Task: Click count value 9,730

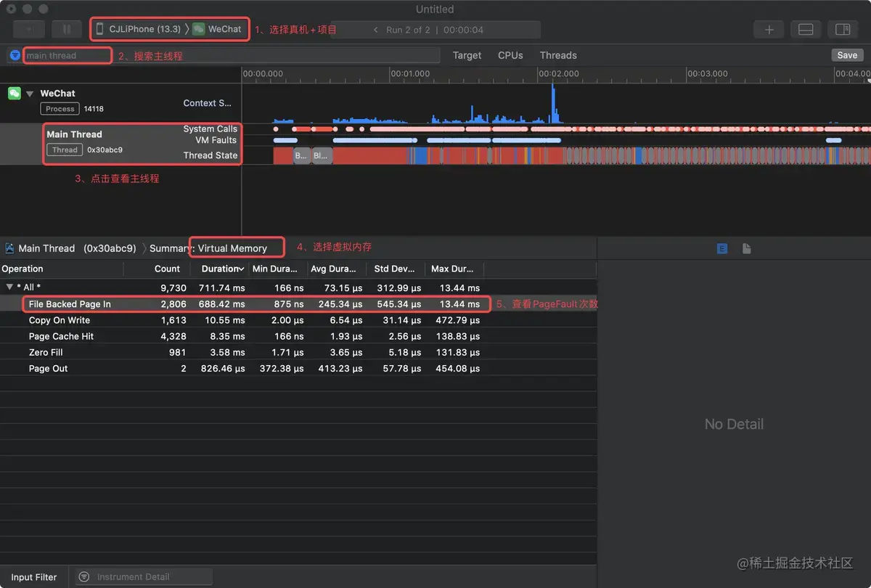Action: 173,287
